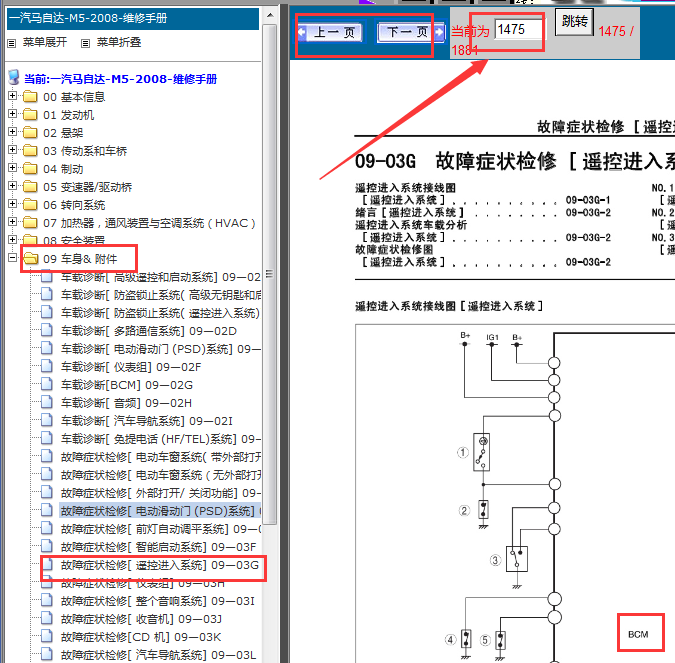Expand the 06 转向系统 folder
Screen dimensions: 675x663
(12, 204)
